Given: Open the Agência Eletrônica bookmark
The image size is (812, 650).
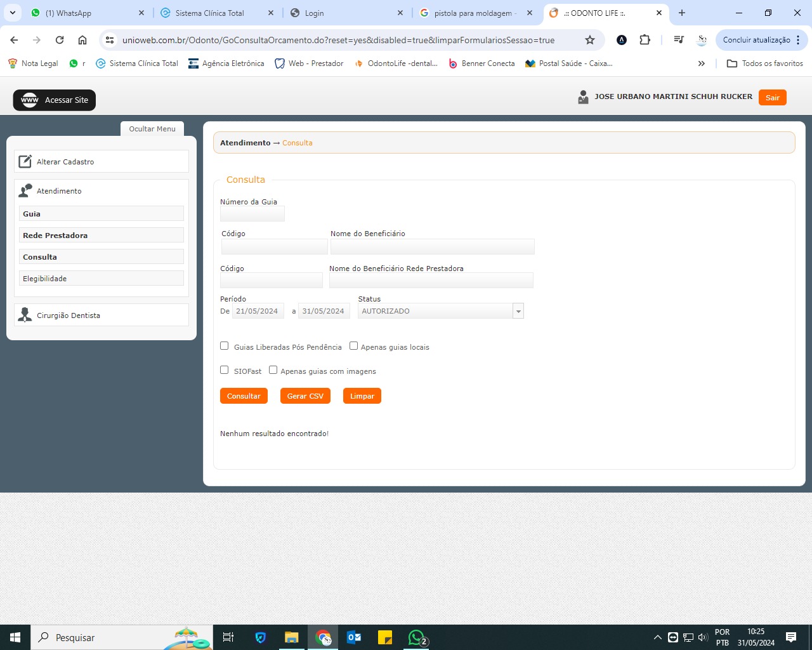Looking at the screenshot, I should [226, 63].
